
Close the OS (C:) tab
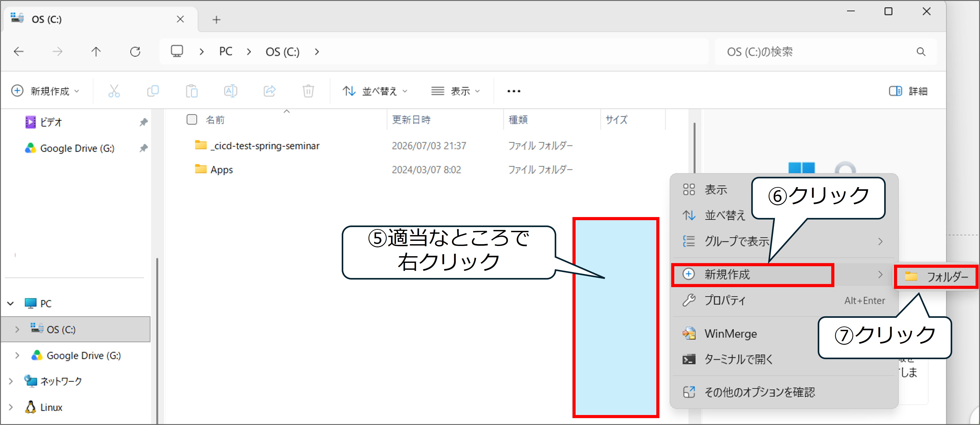click(180, 19)
